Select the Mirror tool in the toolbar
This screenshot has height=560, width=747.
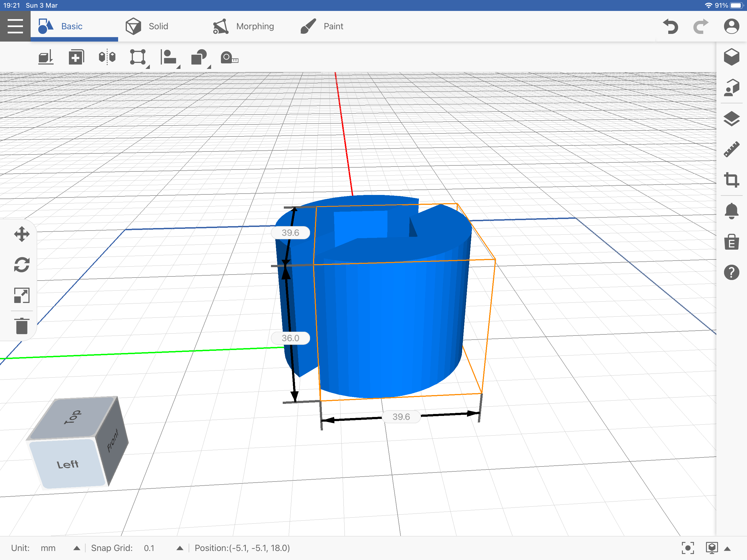pyautogui.click(x=107, y=57)
